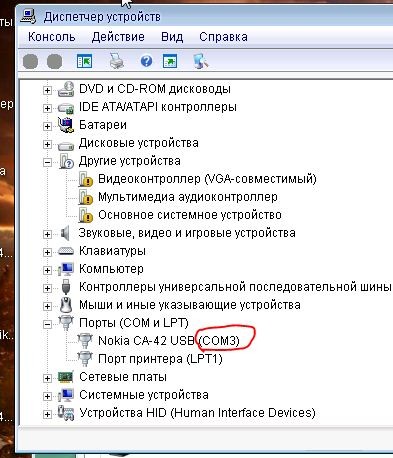Screen dimensions: 393x458
Task: Click the Print toolbar icon
Action: click(x=116, y=61)
